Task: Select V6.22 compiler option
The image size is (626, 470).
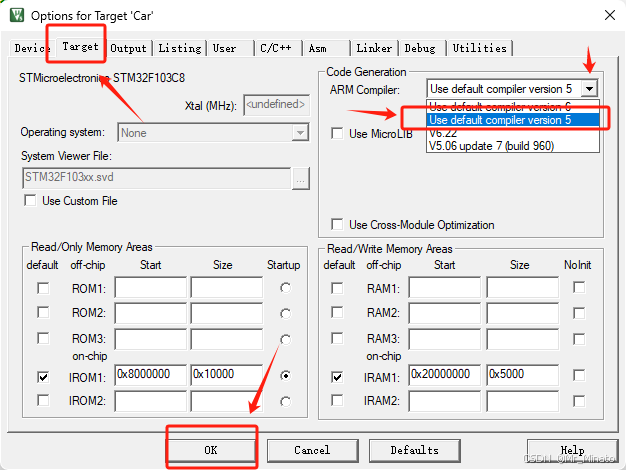Action: click(513, 133)
